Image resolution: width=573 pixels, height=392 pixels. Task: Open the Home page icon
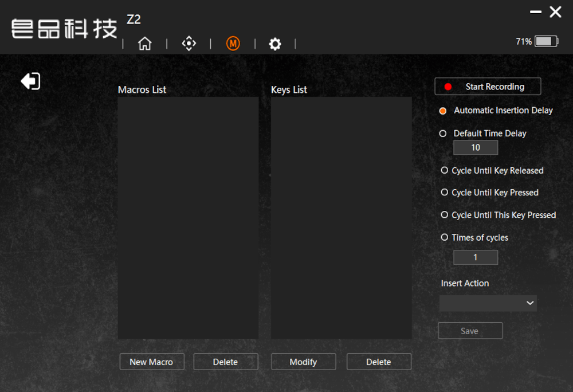(x=145, y=44)
